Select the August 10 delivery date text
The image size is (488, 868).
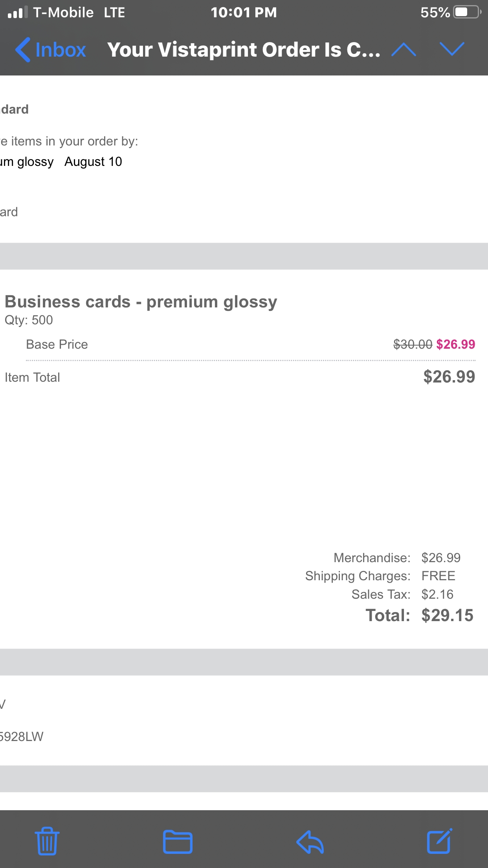click(94, 161)
